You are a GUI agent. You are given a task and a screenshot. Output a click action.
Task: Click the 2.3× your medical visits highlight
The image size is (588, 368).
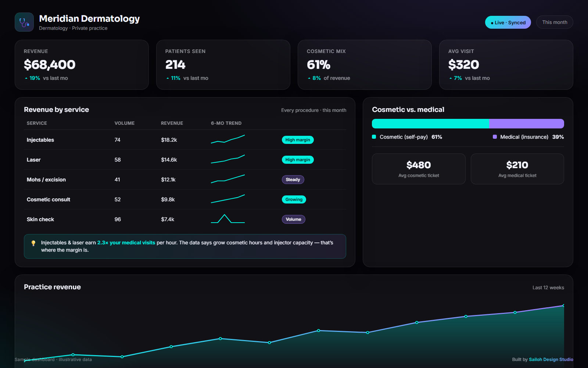[126, 243]
